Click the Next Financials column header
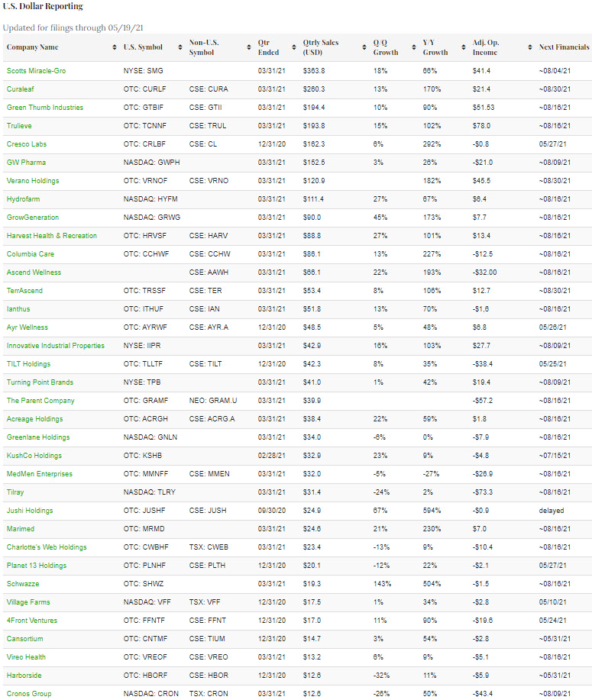Image resolution: width=592 pixels, height=700 pixels. point(562,47)
